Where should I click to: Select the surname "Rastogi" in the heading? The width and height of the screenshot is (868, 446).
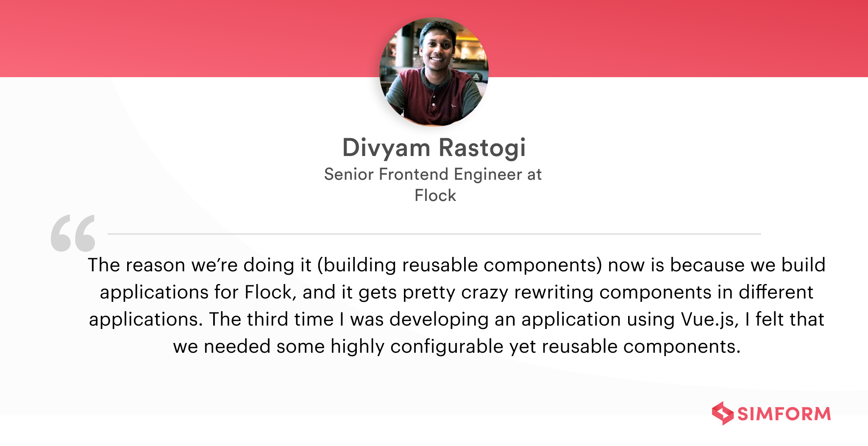482,148
